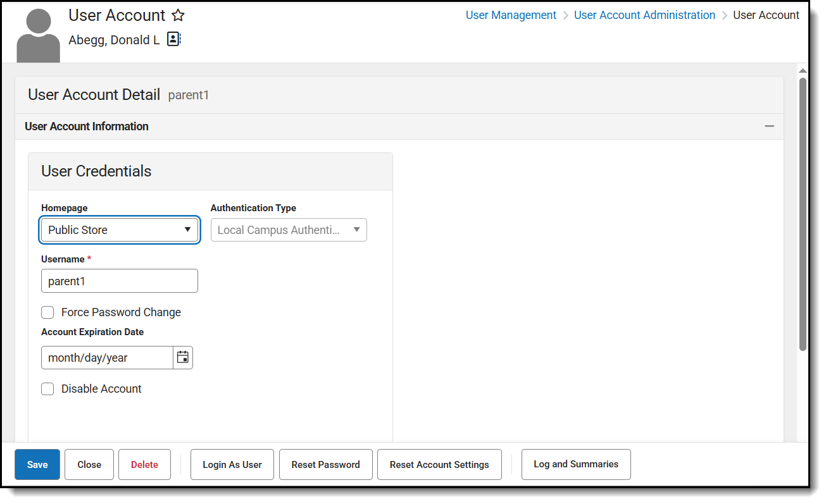Viewport: 826px width, 504px height.
Task: Click the Reset Password button
Action: click(x=325, y=464)
